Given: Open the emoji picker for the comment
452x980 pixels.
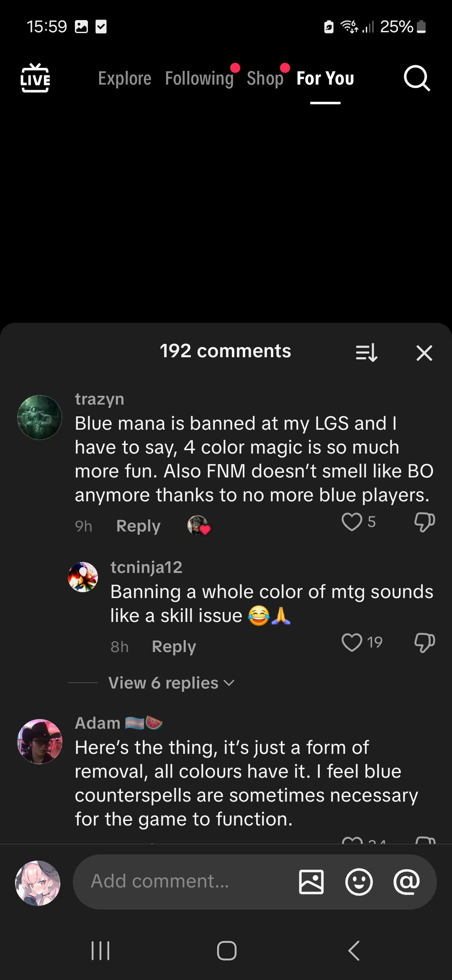Looking at the screenshot, I should coord(359,882).
